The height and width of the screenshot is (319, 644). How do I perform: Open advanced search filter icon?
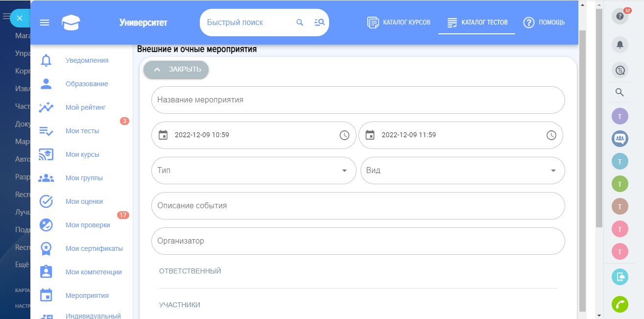(319, 23)
